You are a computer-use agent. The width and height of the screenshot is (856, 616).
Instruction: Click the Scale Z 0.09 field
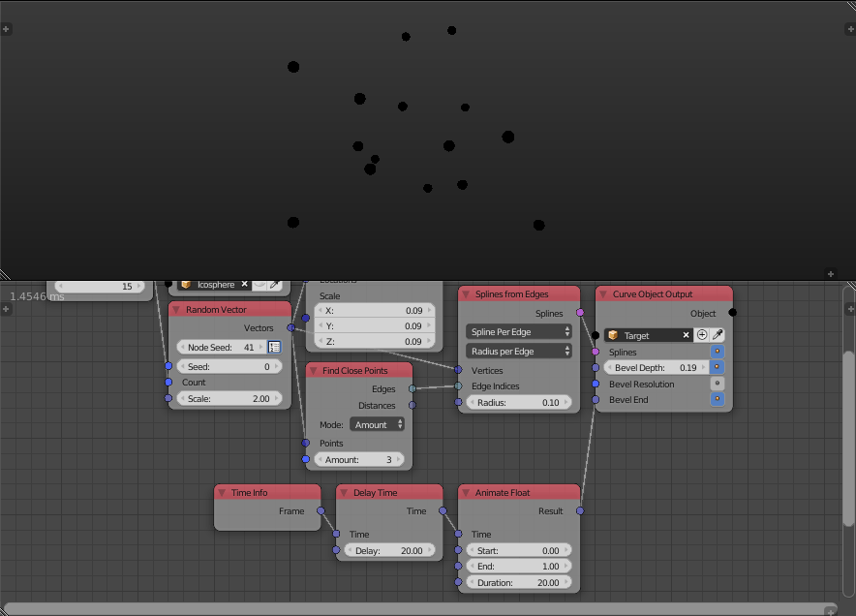point(375,341)
